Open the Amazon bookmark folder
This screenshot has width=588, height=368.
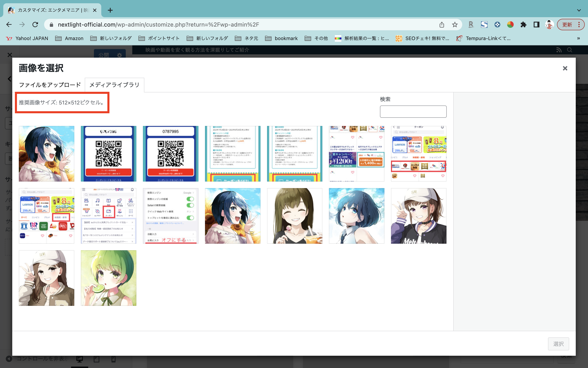69,38
